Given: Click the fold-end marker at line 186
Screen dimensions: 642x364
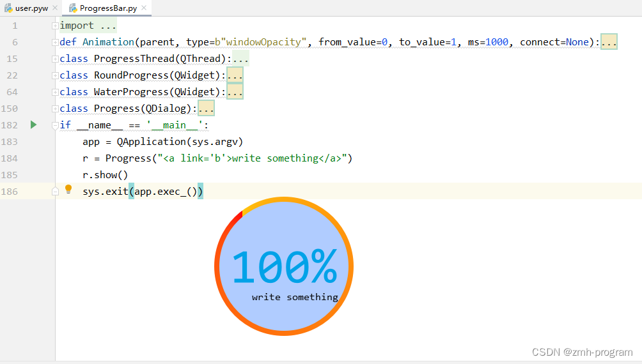Looking at the screenshot, I should point(55,192).
